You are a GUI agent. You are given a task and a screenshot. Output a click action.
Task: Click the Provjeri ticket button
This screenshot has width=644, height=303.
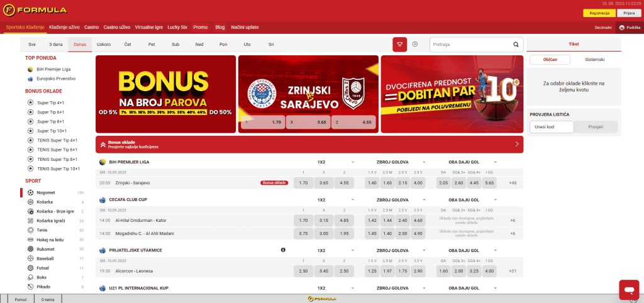pyautogui.click(x=596, y=127)
